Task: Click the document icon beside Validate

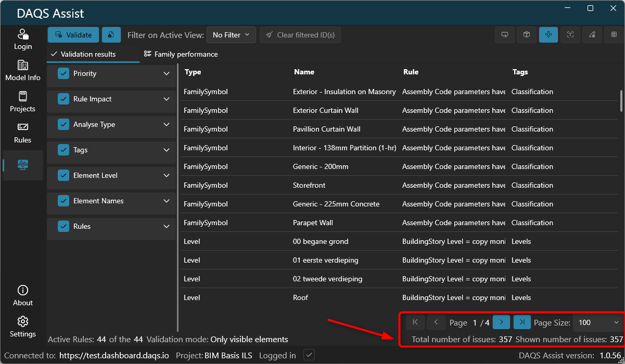Action: 111,35
